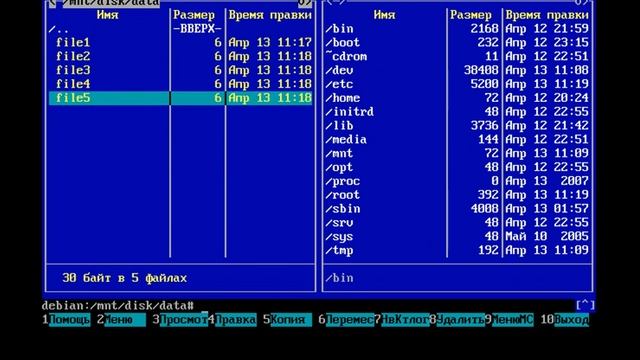Select the /srv directory row

(457, 223)
